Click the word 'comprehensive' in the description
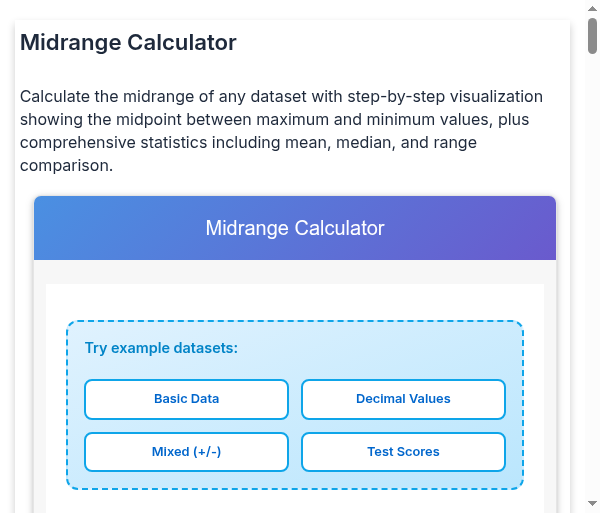600x513 pixels. (x=69, y=143)
